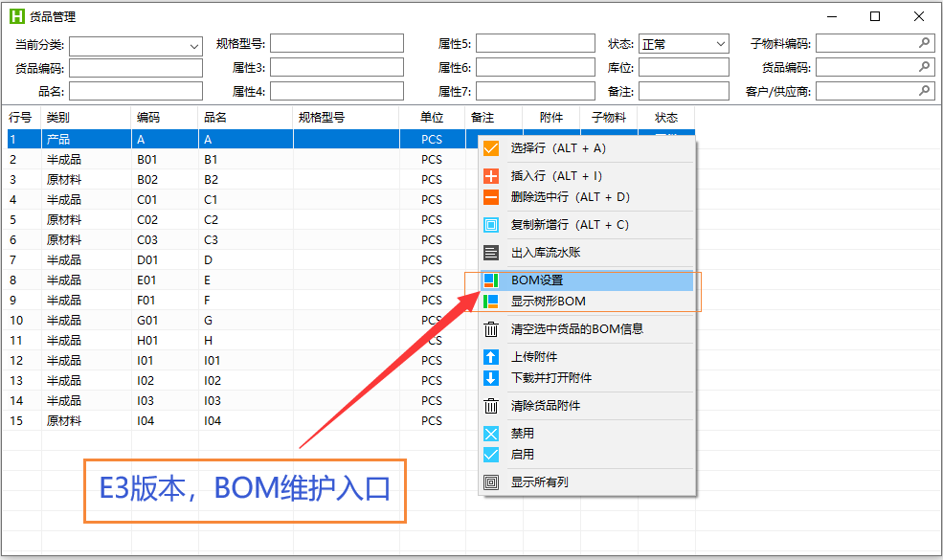Click the minus icon for 删除选中行

pyautogui.click(x=491, y=197)
